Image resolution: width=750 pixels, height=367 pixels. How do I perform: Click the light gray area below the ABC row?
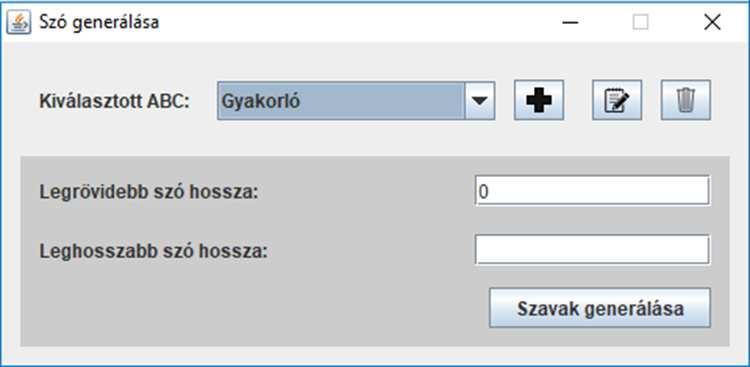pyautogui.click(x=375, y=139)
